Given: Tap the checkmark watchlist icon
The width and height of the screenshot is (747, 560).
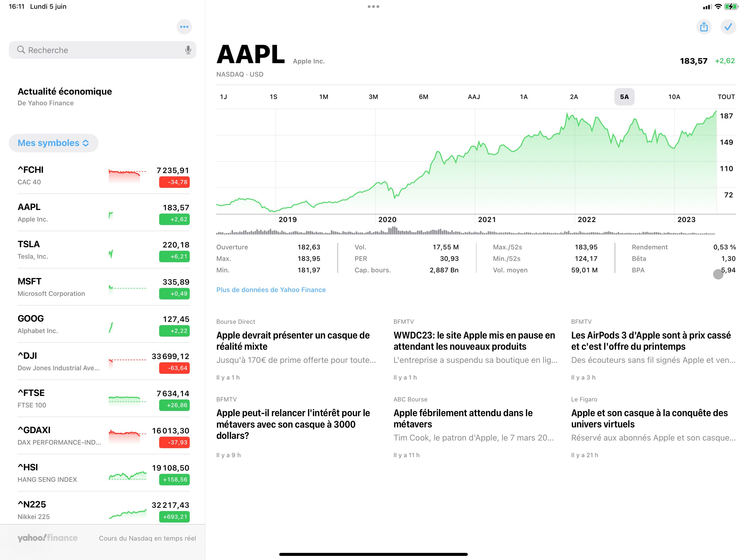Looking at the screenshot, I should coord(728,27).
